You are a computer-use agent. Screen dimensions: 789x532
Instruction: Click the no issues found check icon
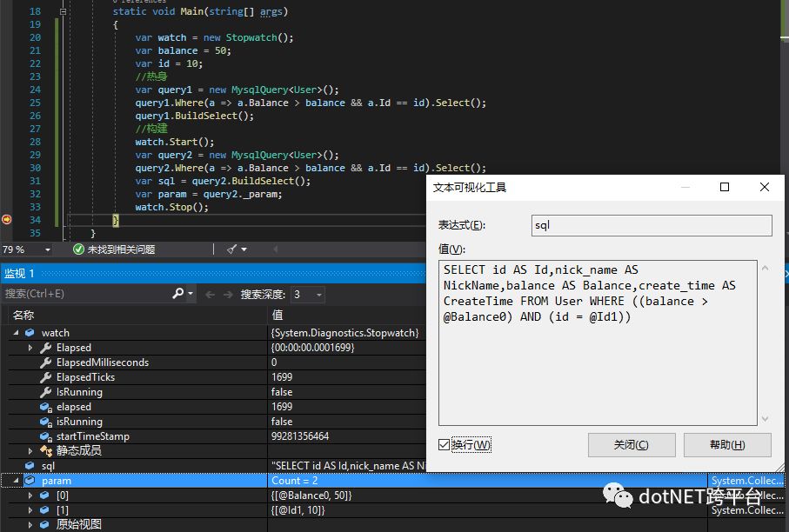click(x=78, y=249)
